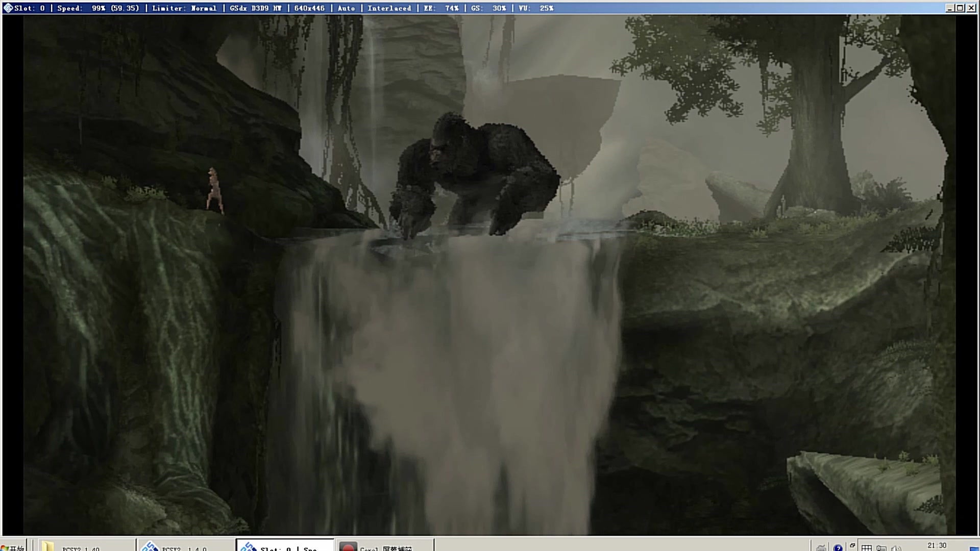Switch to the Corel screen capture taskbar item
This screenshot has width=980, height=551.
click(385, 546)
